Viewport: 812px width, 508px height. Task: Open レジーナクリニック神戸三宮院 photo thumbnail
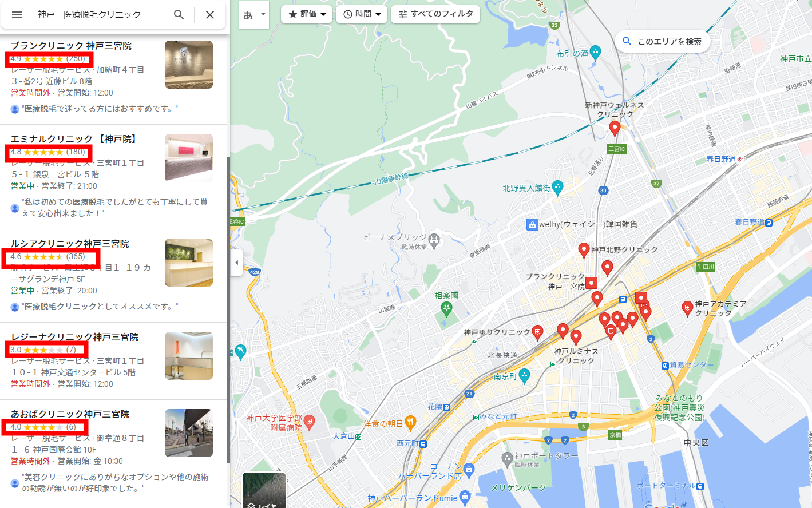pos(189,355)
